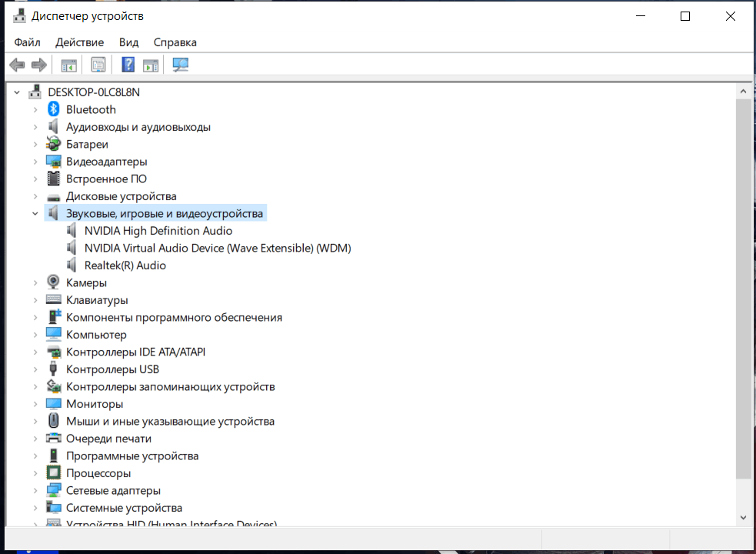Click the Контроллеры USB plug icon
Screen dimensions: 756x554
click(53, 369)
